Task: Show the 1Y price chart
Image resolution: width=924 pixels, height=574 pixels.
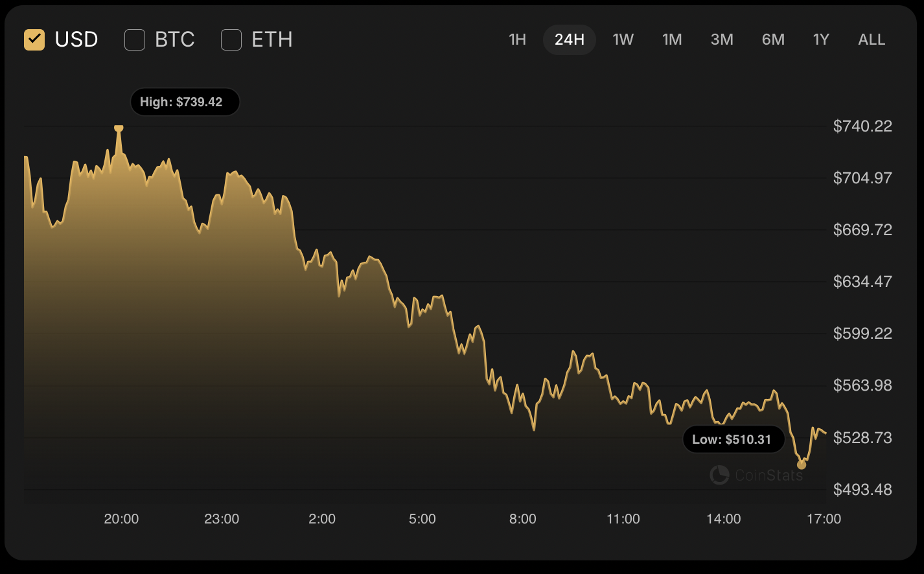Action: (821, 40)
